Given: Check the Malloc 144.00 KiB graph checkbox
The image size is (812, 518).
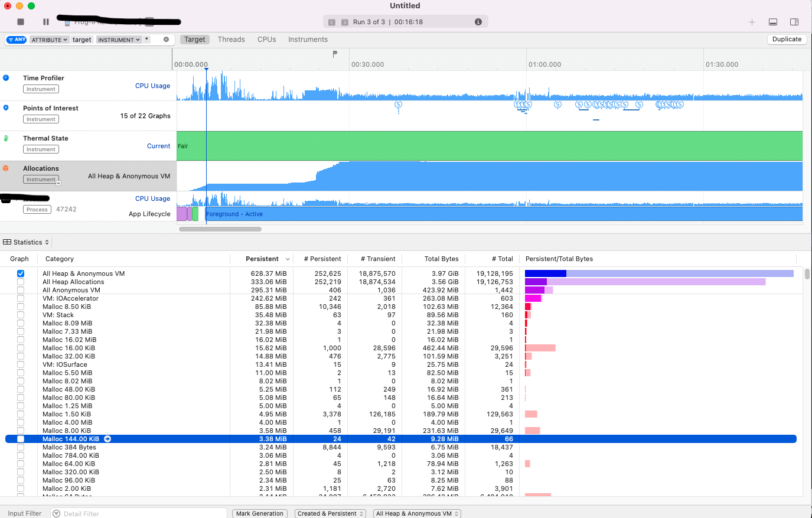Looking at the screenshot, I should (x=21, y=439).
